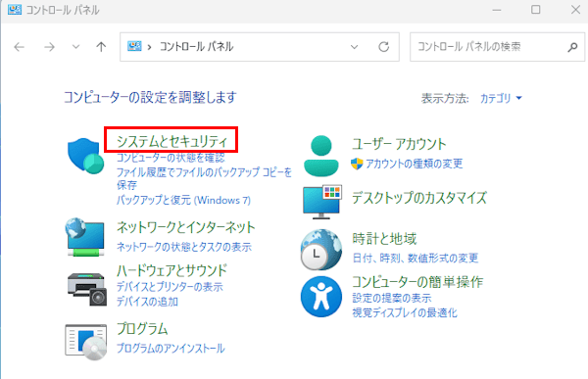The width and height of the screenshot is (588, 379).
Task: Open バックアップと復元 (Windows 7) link
Action: (x=183, y=200)
